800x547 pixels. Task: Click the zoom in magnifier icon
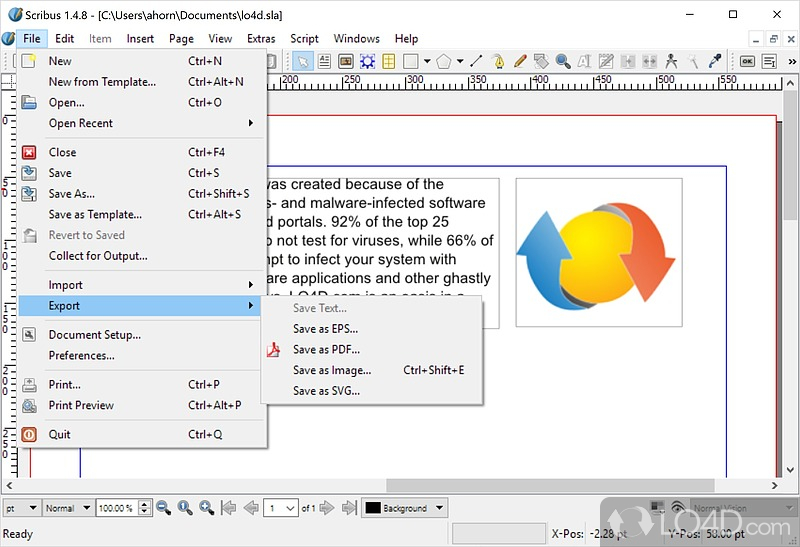pos(206,508)
